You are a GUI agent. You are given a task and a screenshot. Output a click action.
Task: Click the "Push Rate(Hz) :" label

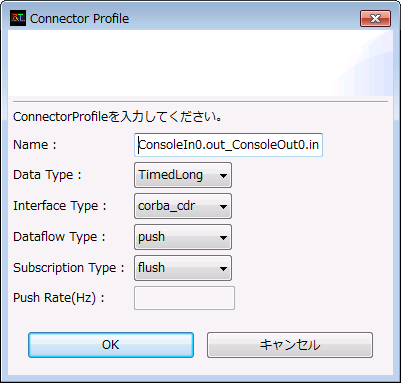(x=59, y=298)
